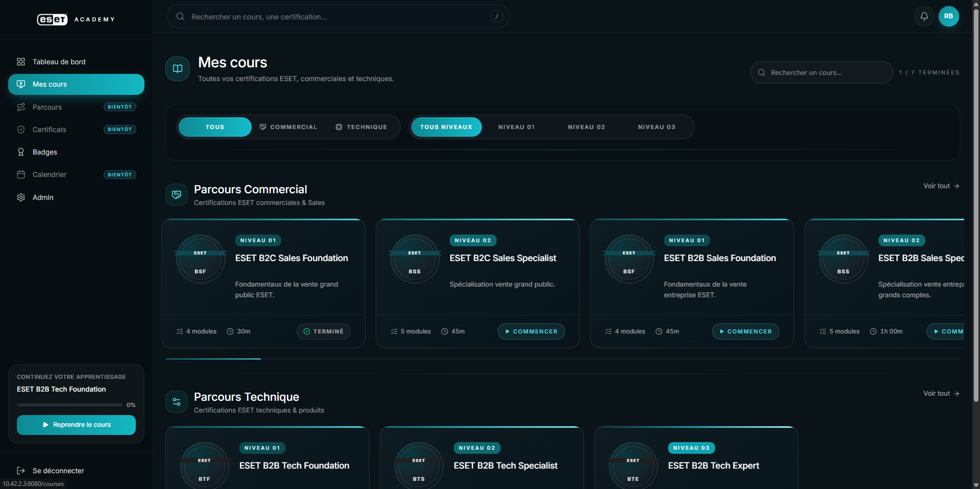Filter courses by Niveau 02

[x=586, y=127]
